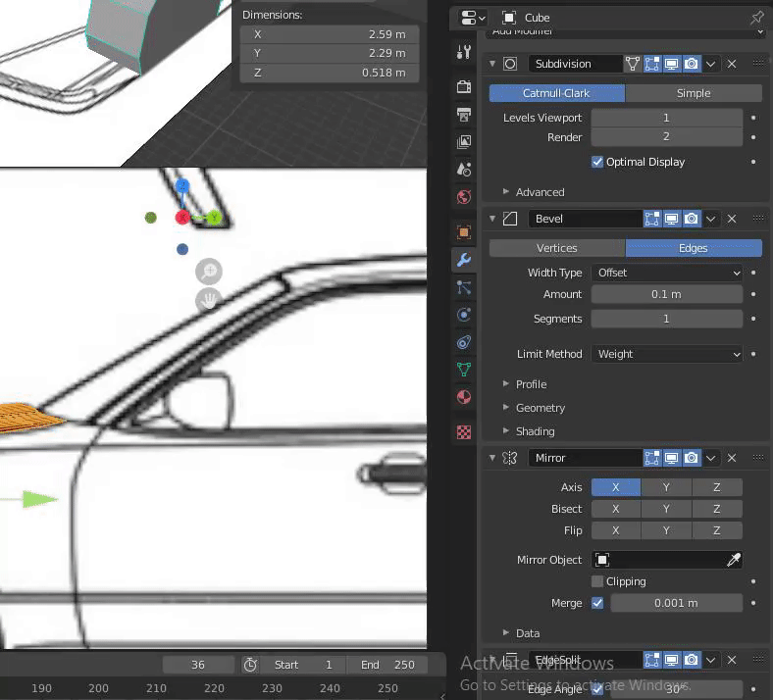Switch Bevel to Edges mode
This screenshot has height=700, width=773.
click(694, 248)
